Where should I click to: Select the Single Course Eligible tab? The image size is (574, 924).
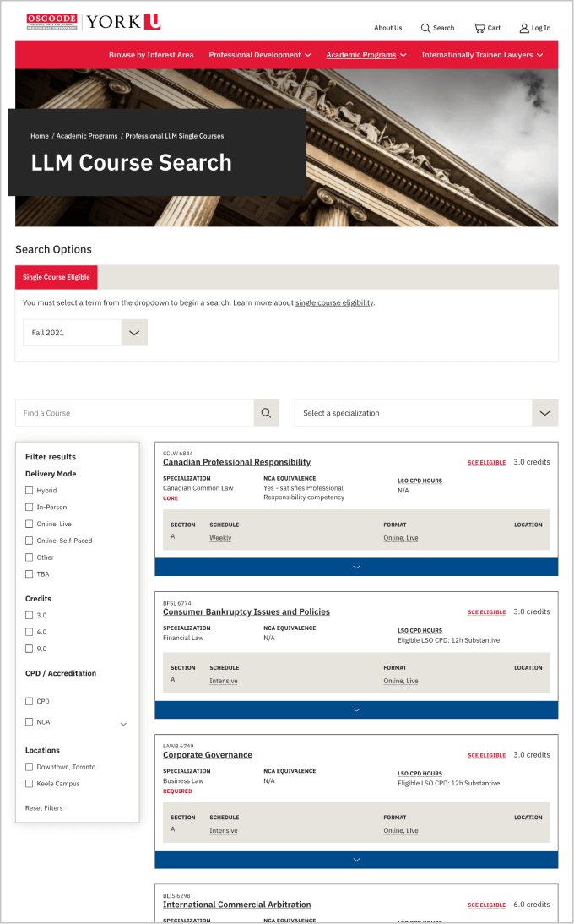pos(57,277)
